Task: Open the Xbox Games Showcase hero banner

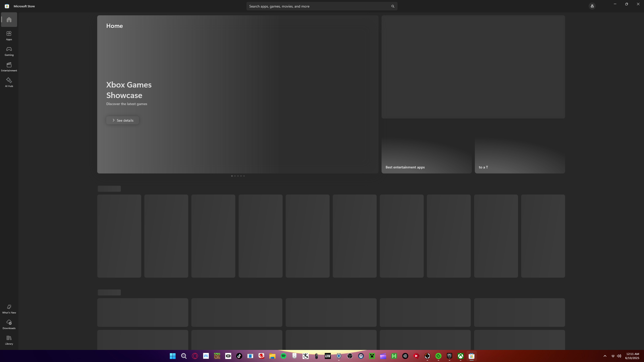Action: coord(252,75)
